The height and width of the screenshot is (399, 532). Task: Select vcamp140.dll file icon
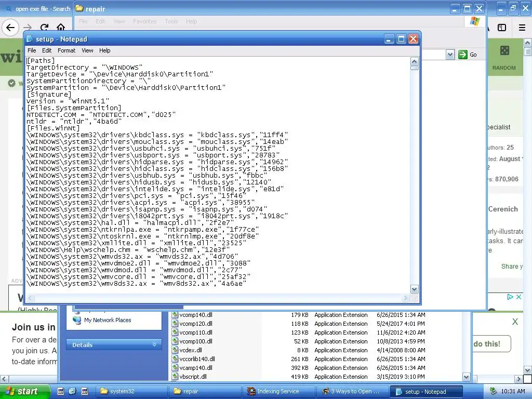pyautogui.click(x=175, y=368)
